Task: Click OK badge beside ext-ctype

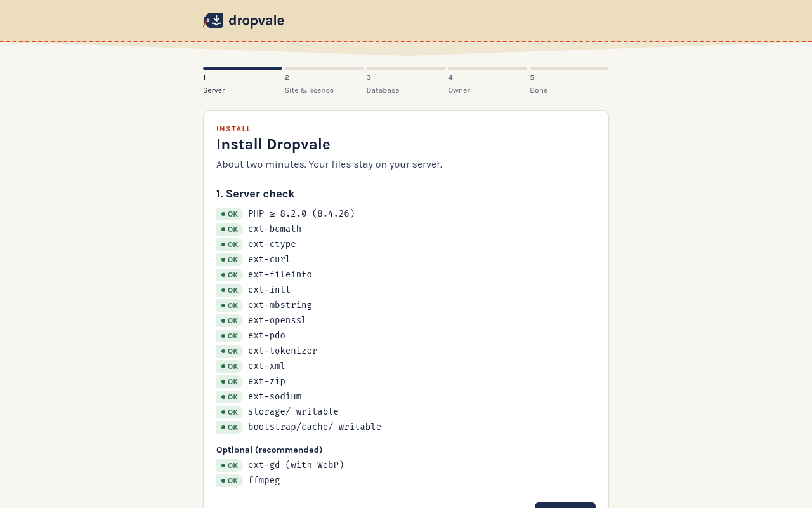Action: tap(230, 244)
